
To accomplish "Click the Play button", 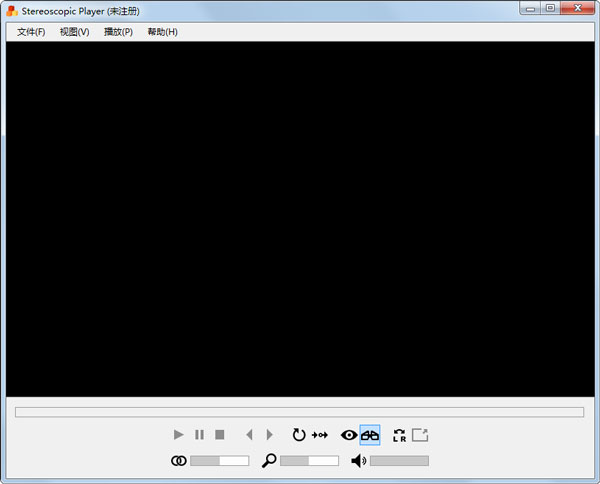I will pos(178,435).
